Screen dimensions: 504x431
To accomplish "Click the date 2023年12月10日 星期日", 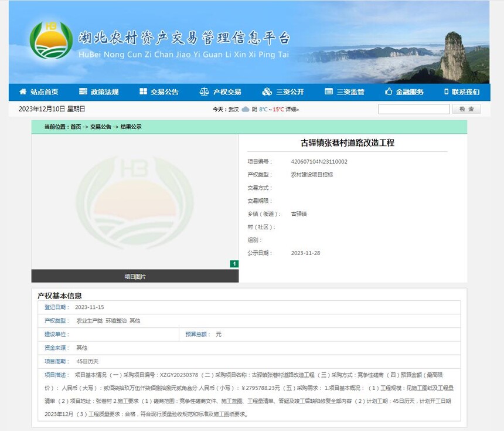I will pyautogui.click(x=52, y=109).
